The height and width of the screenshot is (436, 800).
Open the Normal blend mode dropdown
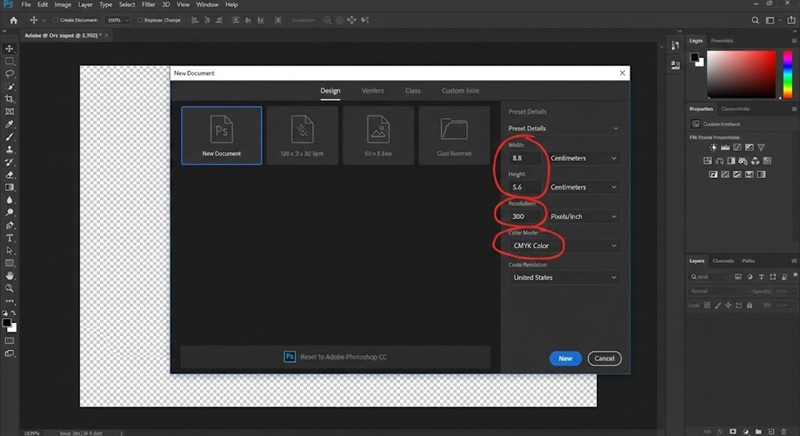pos(718,291)
